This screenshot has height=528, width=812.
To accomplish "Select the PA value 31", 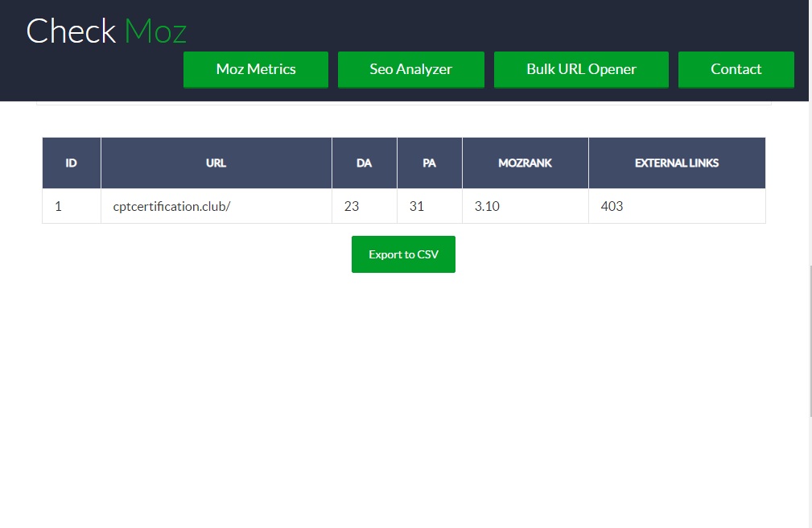I will [x=429, y=206].
